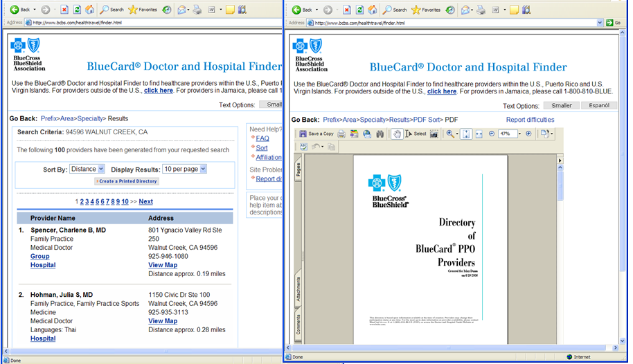Click View Map for Spencer, Charlene B
This screenshot has width=633, height=364.
coord(163,265)
